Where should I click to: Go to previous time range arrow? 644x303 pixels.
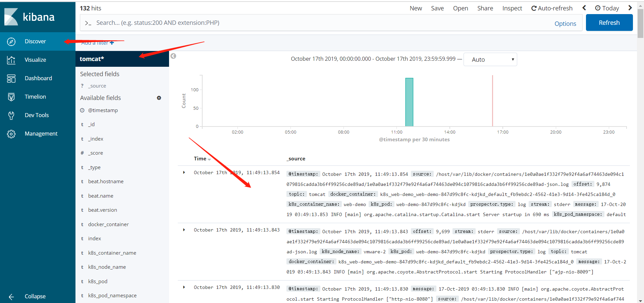pyautogui.click(x=584, y=8)
